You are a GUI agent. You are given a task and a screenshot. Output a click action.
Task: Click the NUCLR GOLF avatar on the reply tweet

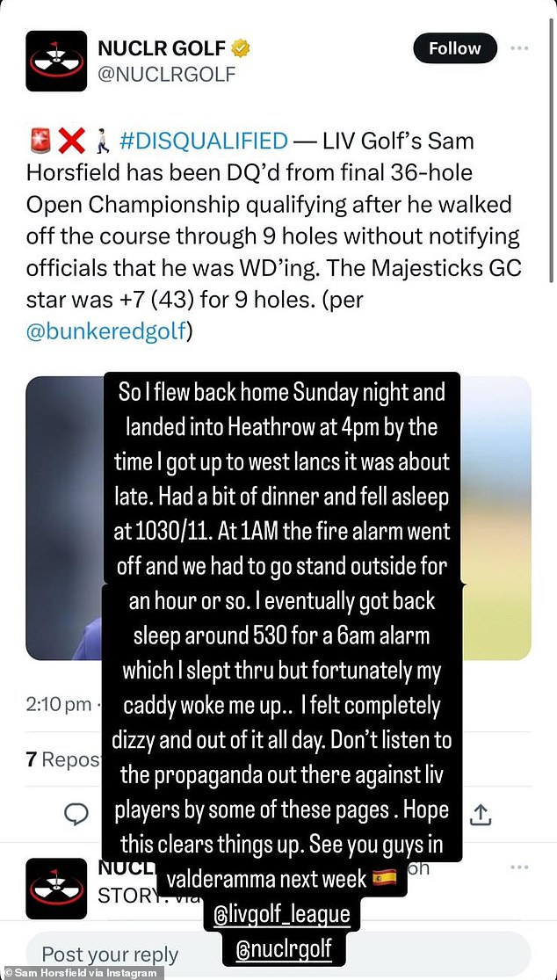[x=56, y=888]
